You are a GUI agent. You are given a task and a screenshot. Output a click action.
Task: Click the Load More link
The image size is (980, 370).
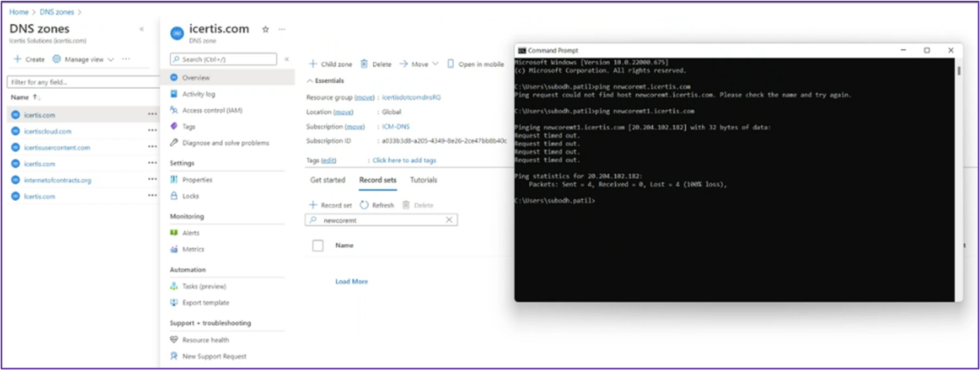pos(351,282)
